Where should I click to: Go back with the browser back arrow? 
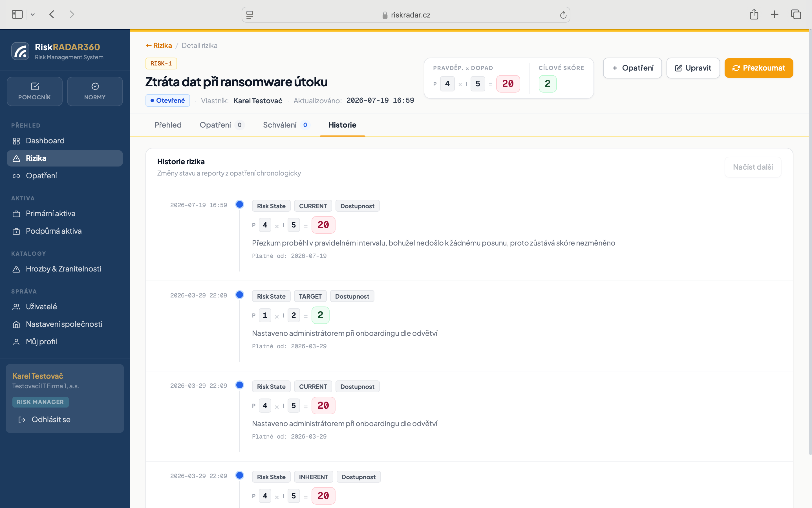click(x=52, y=14)
